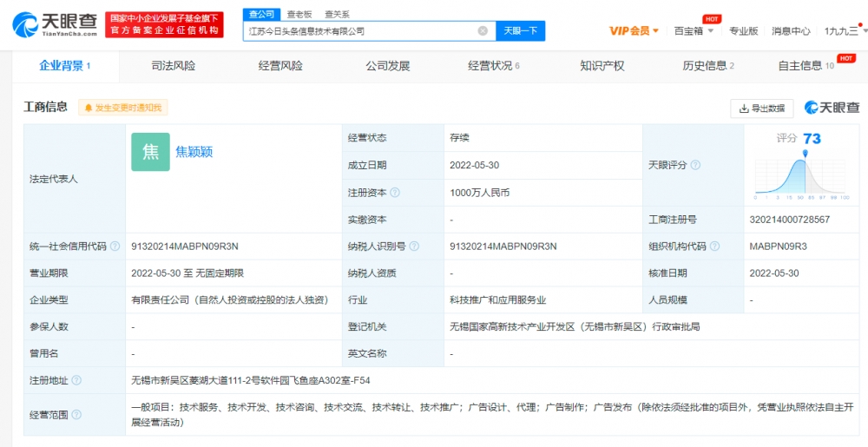868x447 pixels.
Task: Click the bell icon in change notification
Action: click(89, 108)
